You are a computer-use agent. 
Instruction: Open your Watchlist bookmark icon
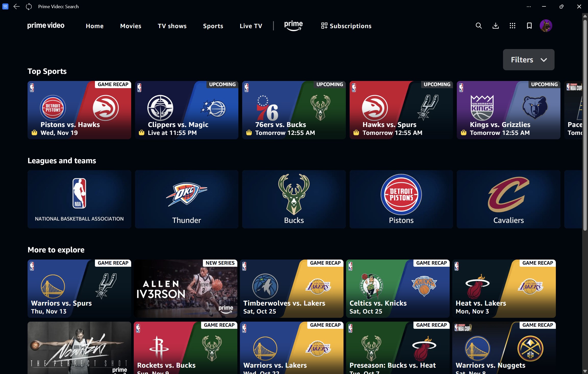point(529,26)
